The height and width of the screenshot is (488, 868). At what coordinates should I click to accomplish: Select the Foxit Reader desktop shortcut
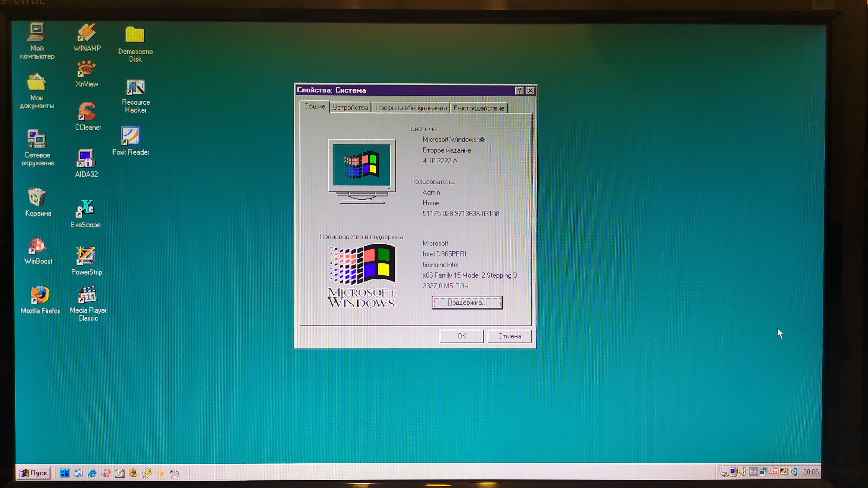point(131,141)
